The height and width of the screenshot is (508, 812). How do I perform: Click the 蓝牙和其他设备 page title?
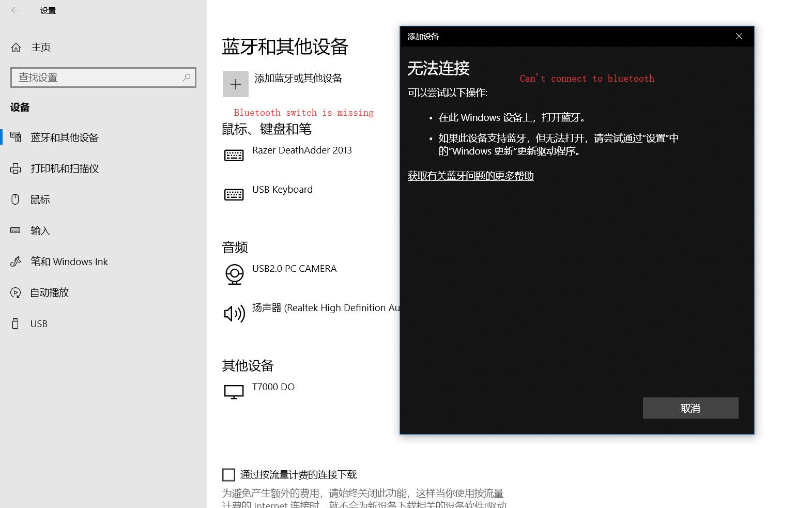(285, 47)
